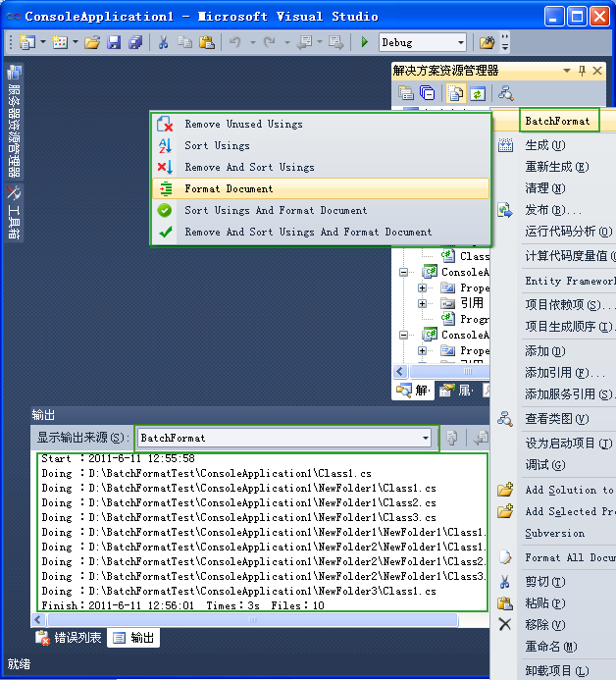Select Remove And Sort Usings And Format Document
This screenshot has height=680, width=616.
[x=321, y=232]
